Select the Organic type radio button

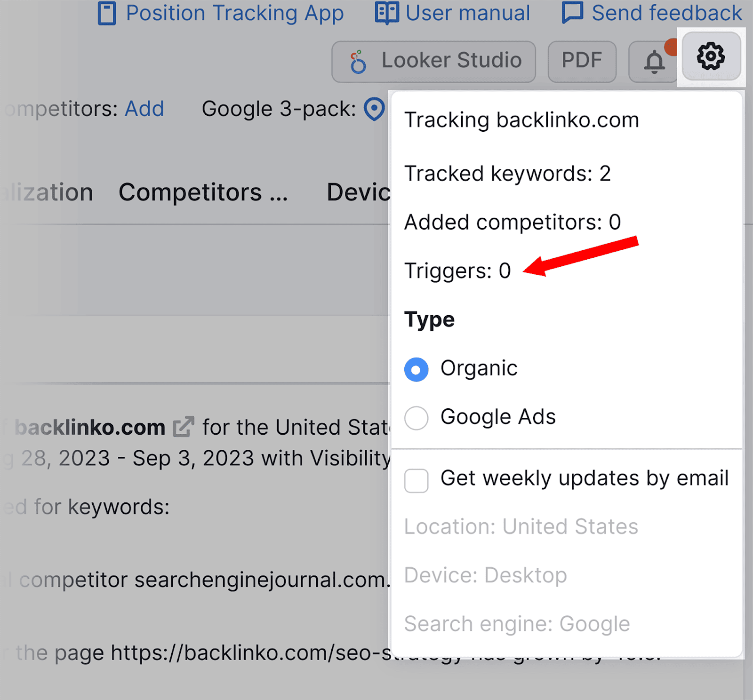(416, 369)
